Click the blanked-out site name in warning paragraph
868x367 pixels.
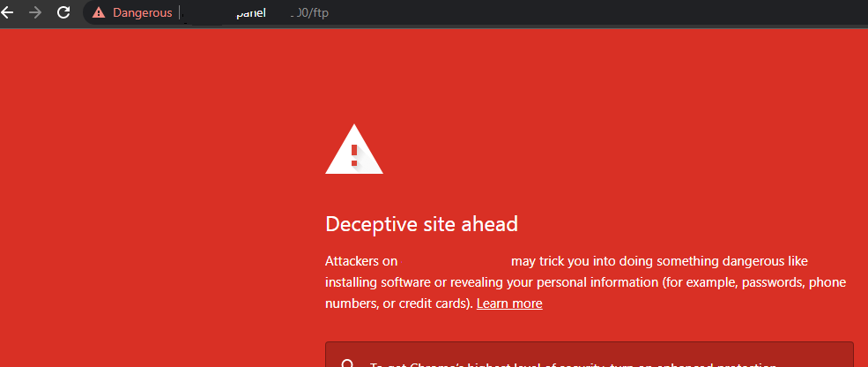pyautogui.click(x=455, y=261)
